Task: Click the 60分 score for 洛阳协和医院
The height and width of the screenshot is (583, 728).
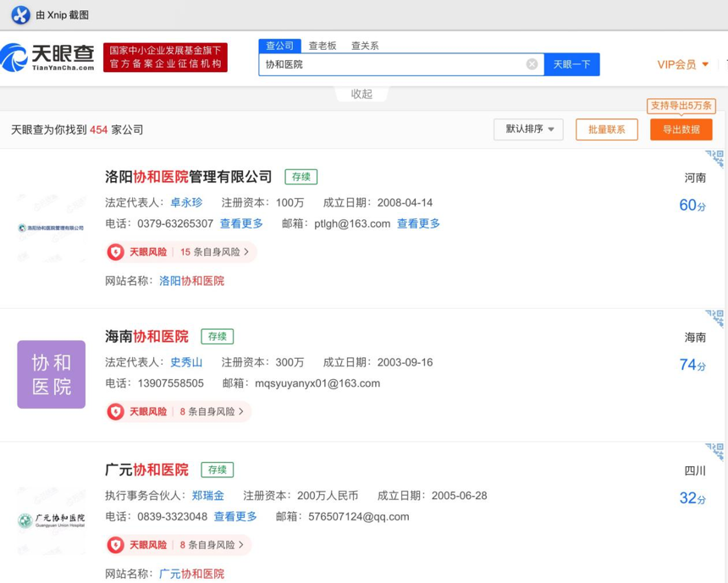Action: coord(692,205)
